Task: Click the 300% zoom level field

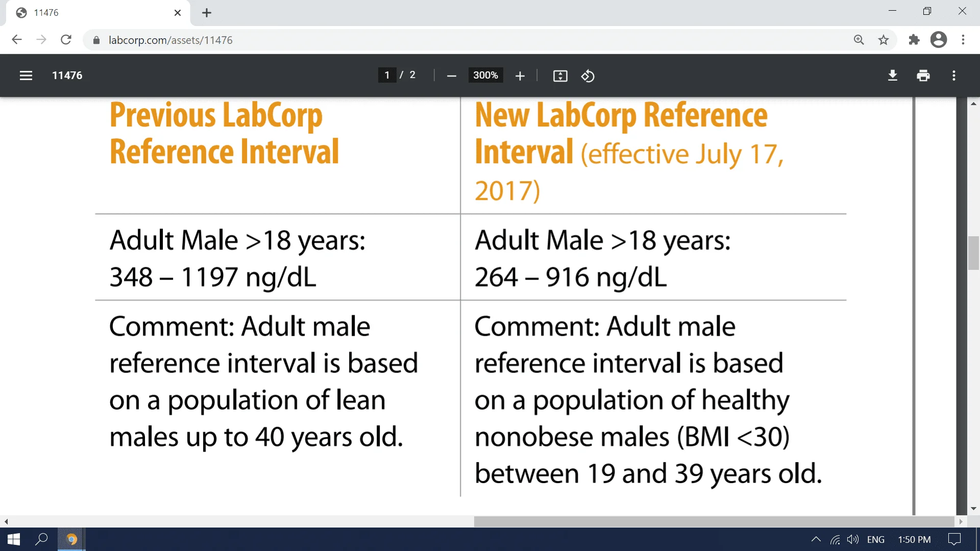Action: click(485, 75)
